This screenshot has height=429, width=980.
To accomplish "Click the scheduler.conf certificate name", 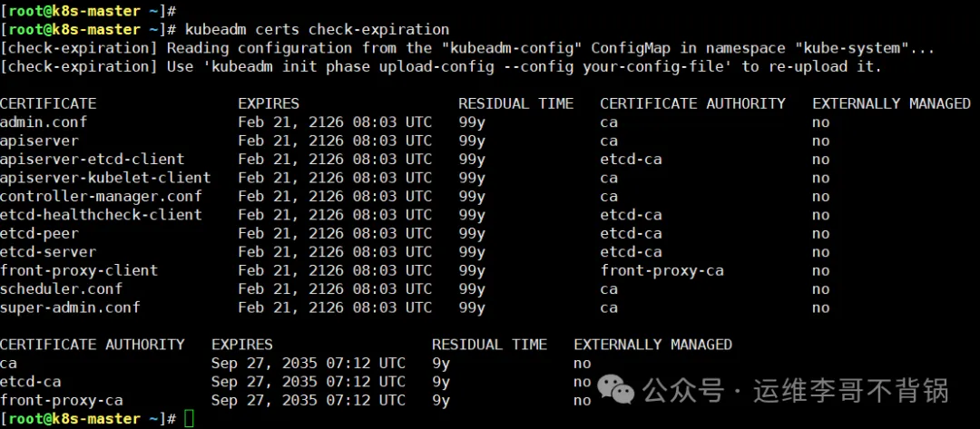I will coord(62,288).
